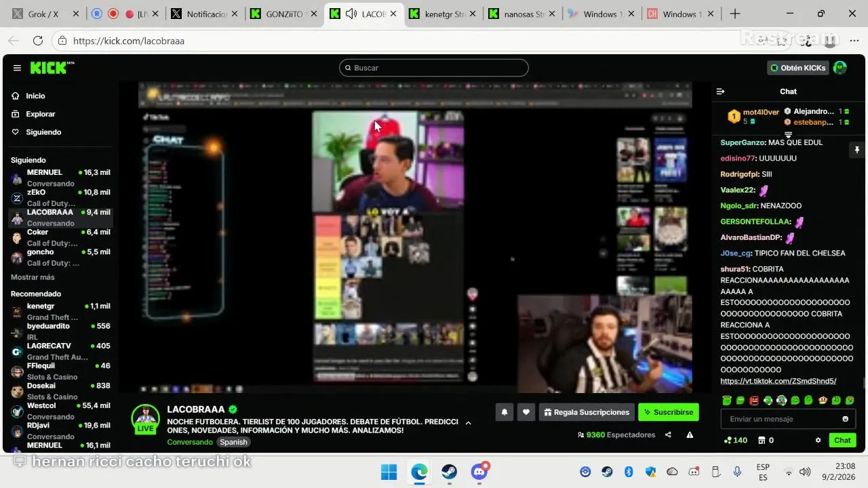Image resolution: width=868 pixels, height=488 pixels.
Task: Click Regala Suscripciones button
Action: 587,411
